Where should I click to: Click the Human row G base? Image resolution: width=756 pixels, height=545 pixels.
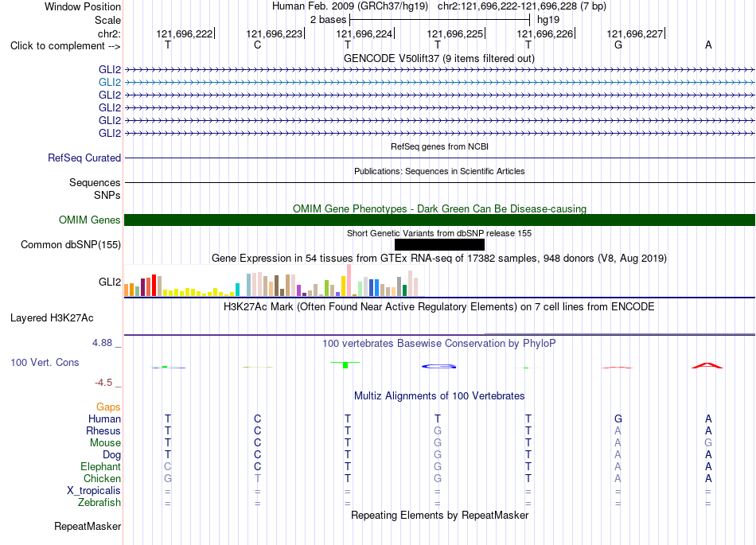click(x=618, y=418)
